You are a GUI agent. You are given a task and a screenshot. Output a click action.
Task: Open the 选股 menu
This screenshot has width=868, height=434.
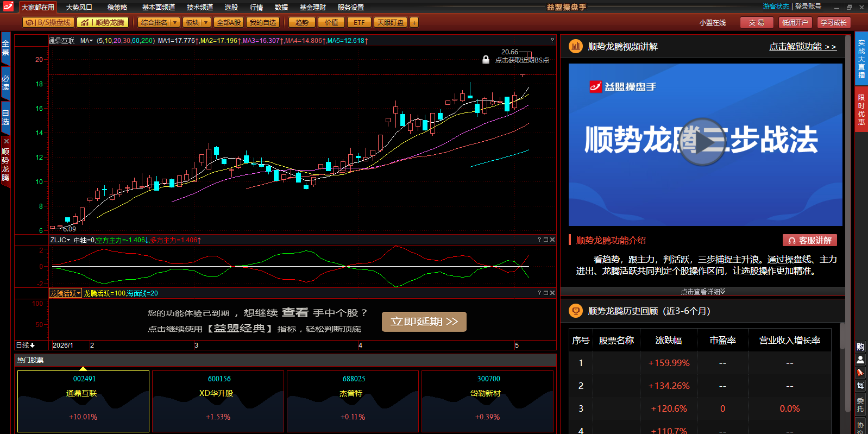tap(231, 7)
